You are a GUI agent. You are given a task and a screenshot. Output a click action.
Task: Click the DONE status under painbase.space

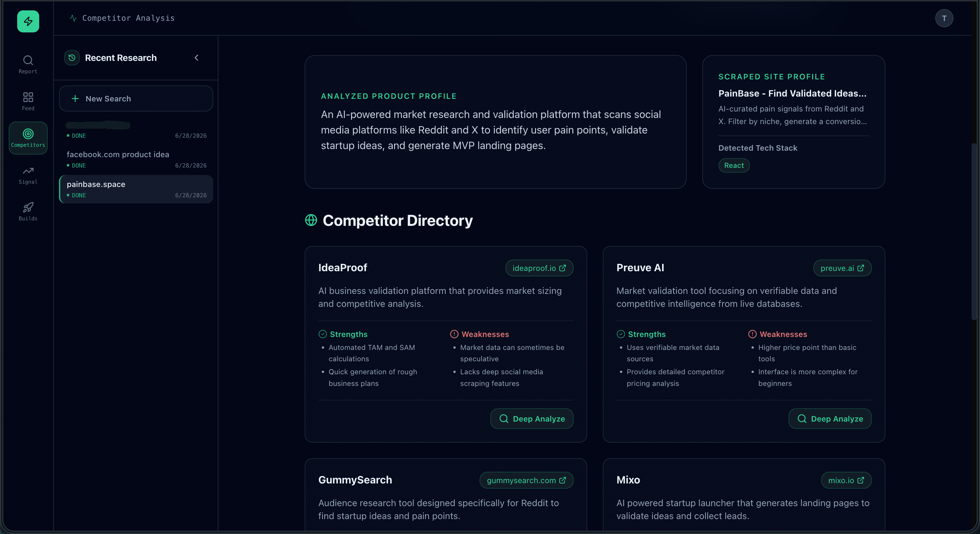point(76,195)
